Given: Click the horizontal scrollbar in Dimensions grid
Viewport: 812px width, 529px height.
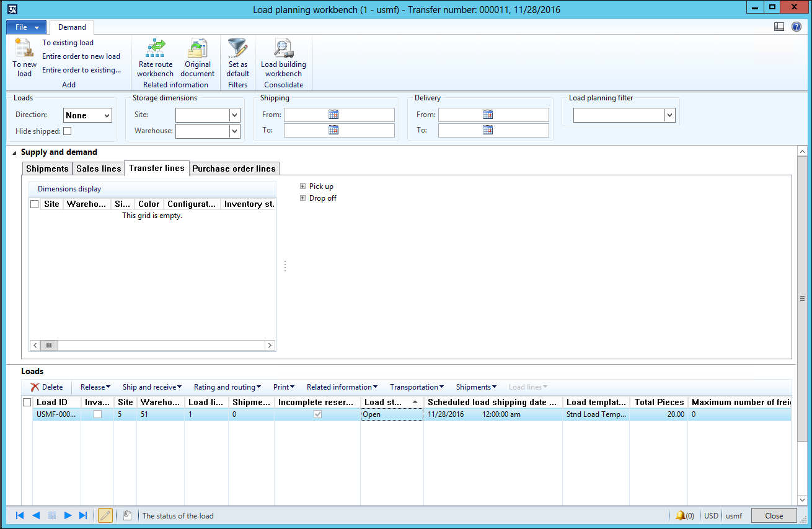Looking at the screenshot, I should point(151,345).
